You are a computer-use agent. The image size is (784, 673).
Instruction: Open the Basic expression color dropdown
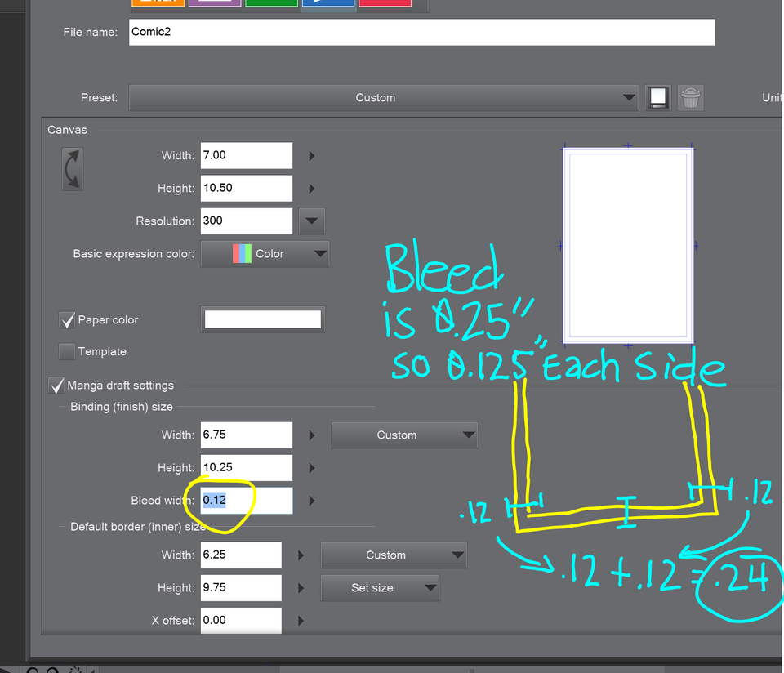tap(265, 254)
